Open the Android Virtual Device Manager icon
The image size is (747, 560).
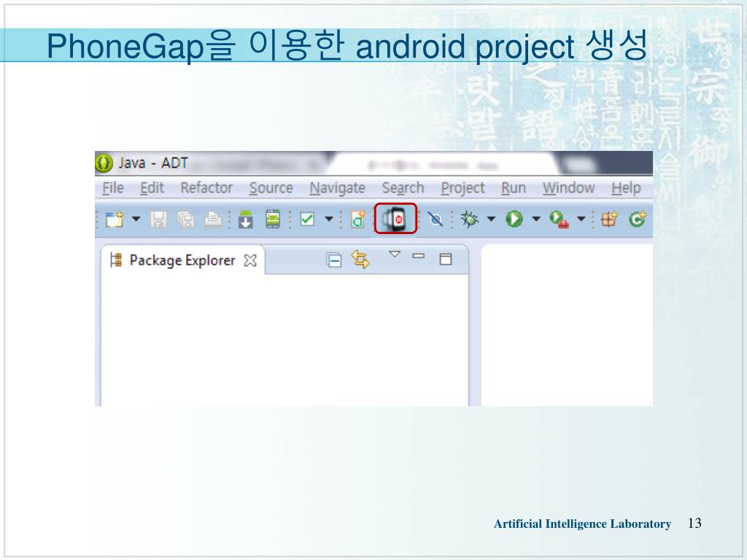click(x=273, y=219)
